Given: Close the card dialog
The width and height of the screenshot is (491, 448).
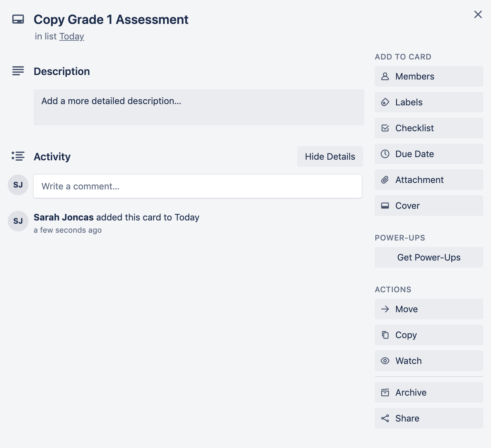Looking at the screenshot, I should point(478,14).
